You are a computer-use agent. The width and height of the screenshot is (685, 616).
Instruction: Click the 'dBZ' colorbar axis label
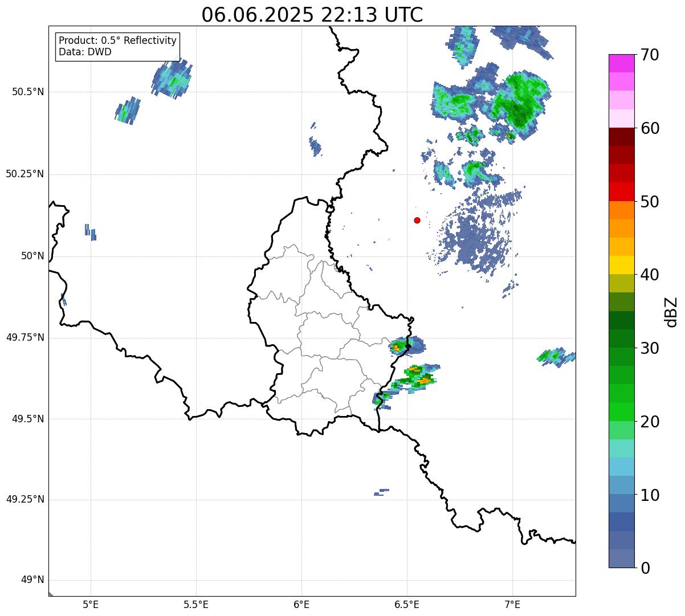(x=671, y=312)
